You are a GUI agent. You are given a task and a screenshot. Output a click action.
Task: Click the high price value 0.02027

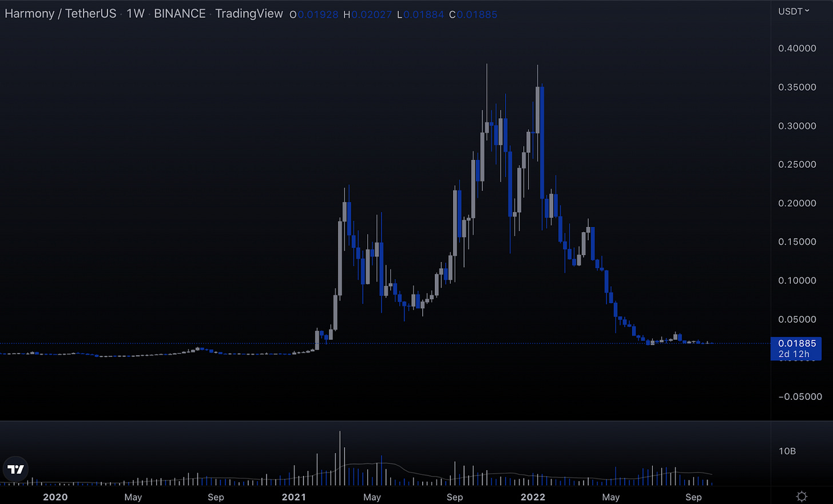(371, 15)
